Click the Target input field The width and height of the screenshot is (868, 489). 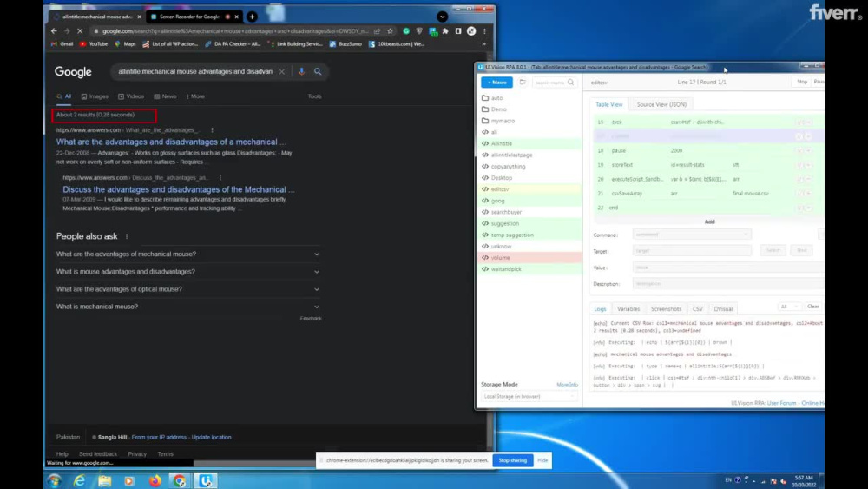click(692, 251)
